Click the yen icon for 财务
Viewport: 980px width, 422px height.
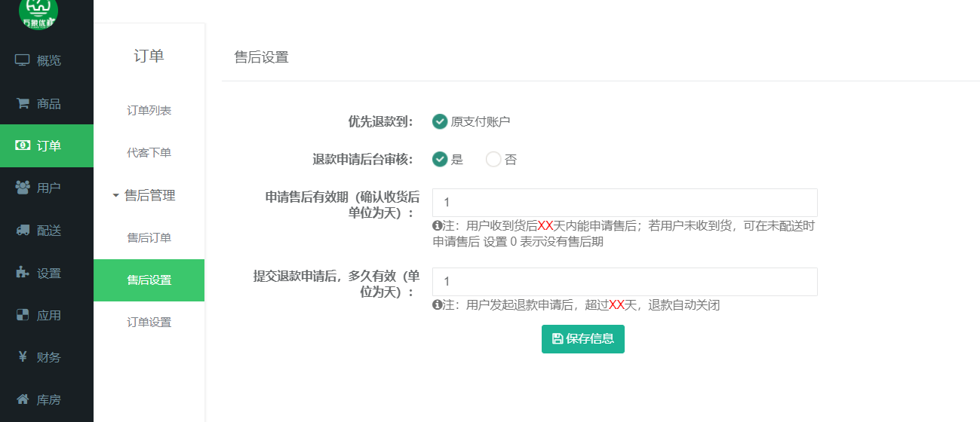23,357
